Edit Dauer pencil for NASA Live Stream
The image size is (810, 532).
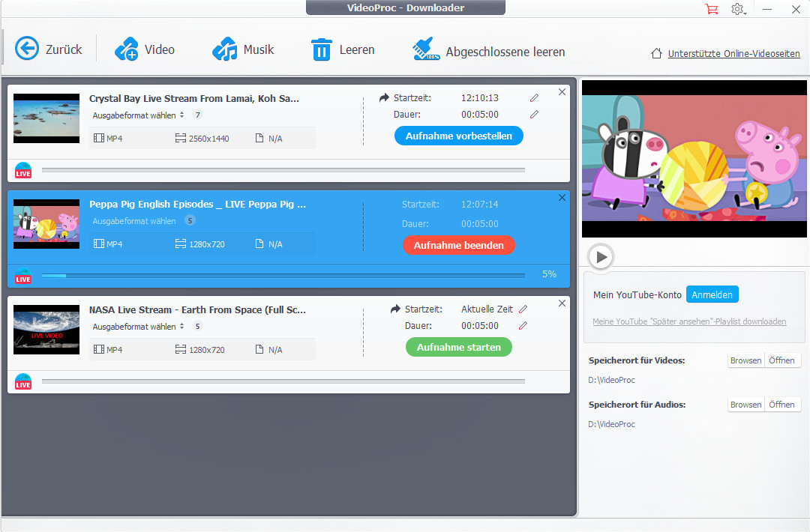coord(523,326)
